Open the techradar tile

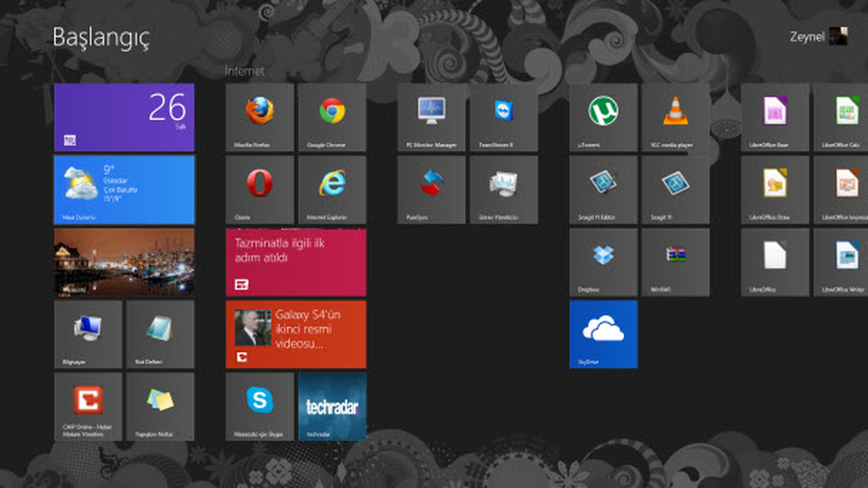pyautogui.click(x=331, y=406)
